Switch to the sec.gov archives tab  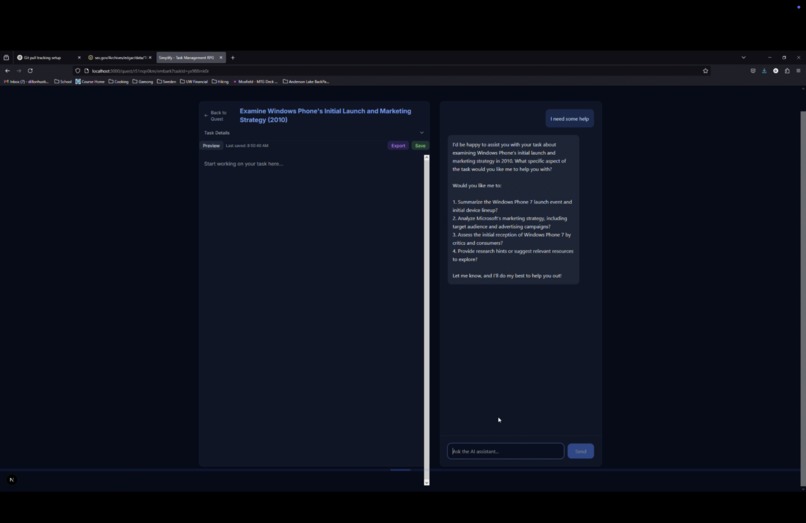coord(117,58)
